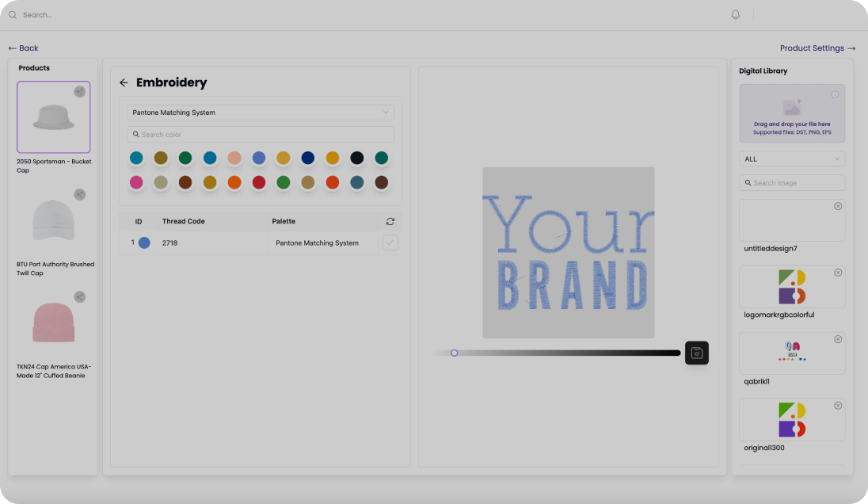The width and height of the screenshot is (868, 504).
Task: Toggle the checkmark for thread 2718
Action: pyautogui.click(x=390, y=243)
